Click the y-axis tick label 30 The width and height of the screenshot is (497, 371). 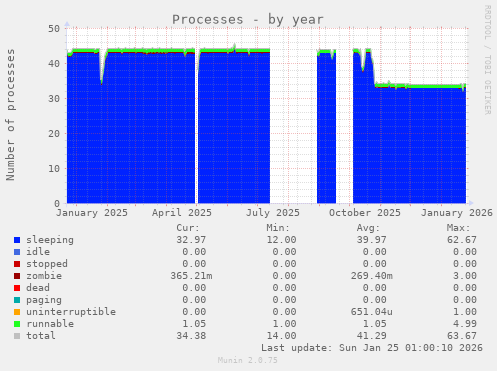tap(54, 99)
